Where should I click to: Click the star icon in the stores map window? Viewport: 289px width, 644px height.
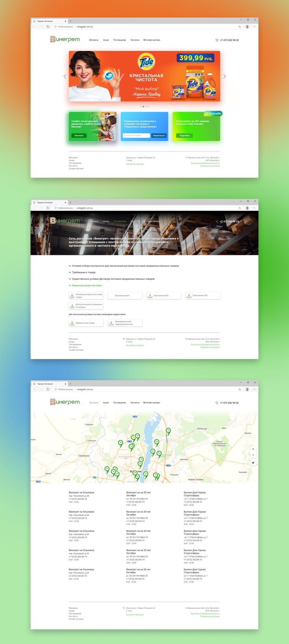(240, 389)
